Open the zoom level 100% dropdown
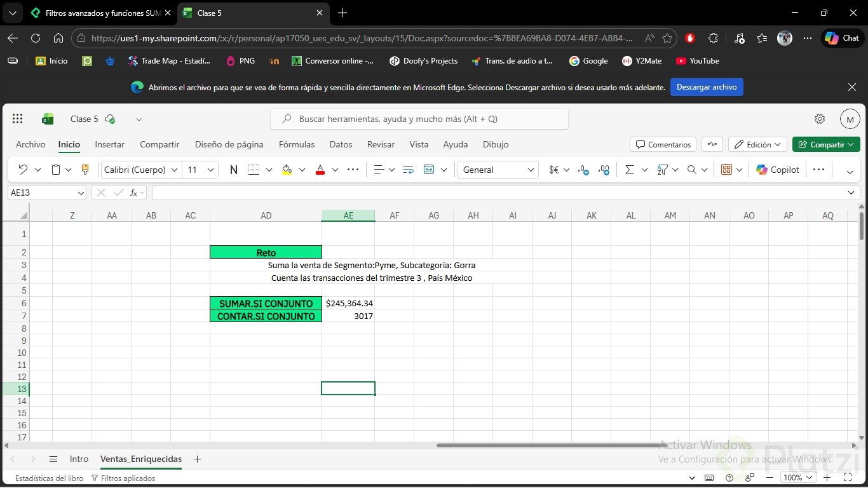Viewport: 868px width, 488px height. coord(797,478)
